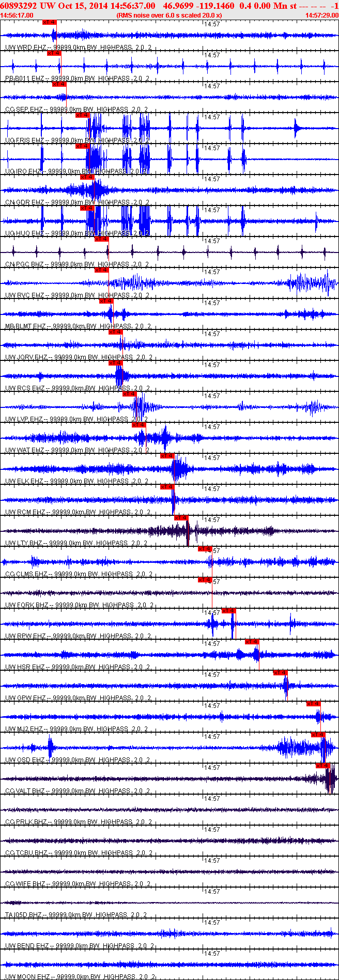339x980 pixels.
Task: Click the RMS noise scaling text in header
Action: (169, 15)
